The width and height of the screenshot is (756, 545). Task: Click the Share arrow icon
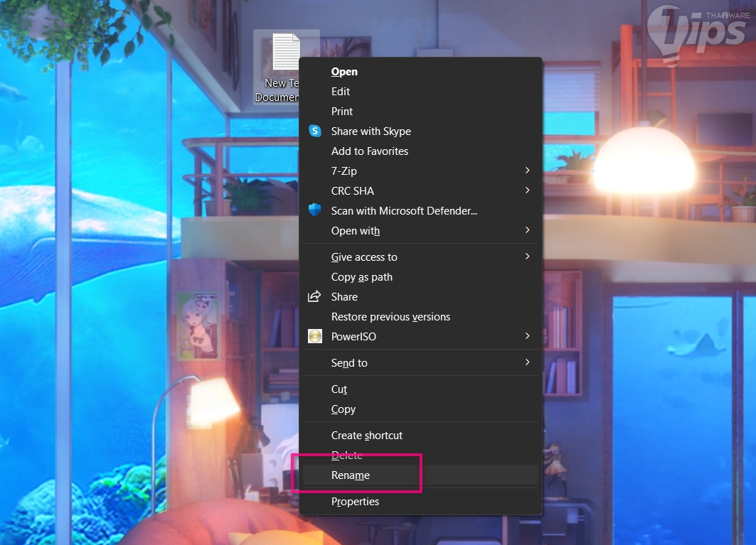(314, 296)
